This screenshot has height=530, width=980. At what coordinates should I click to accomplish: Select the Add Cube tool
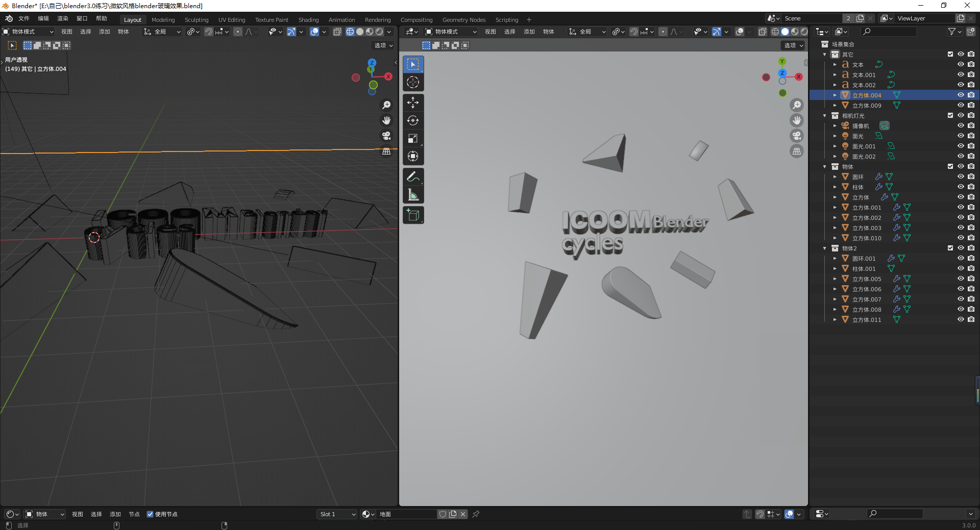(413, 215)
